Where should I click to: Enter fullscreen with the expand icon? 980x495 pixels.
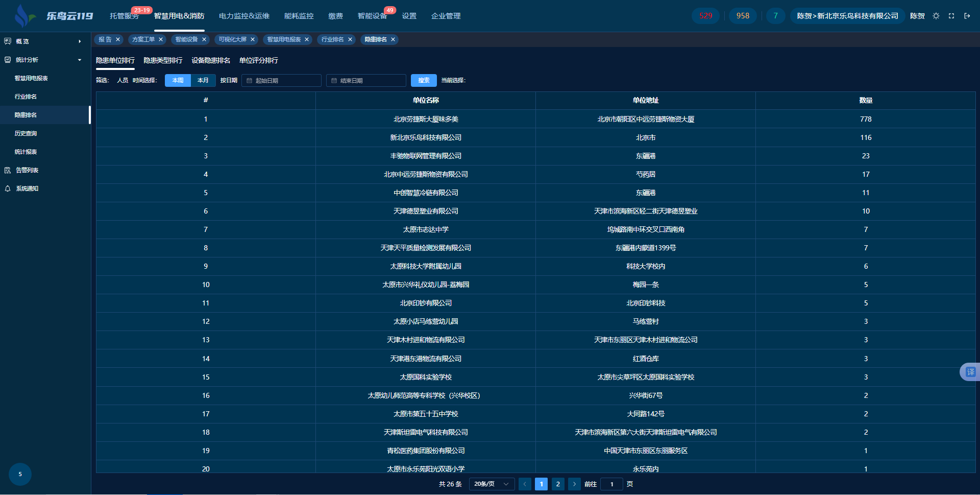coord(951,16)
